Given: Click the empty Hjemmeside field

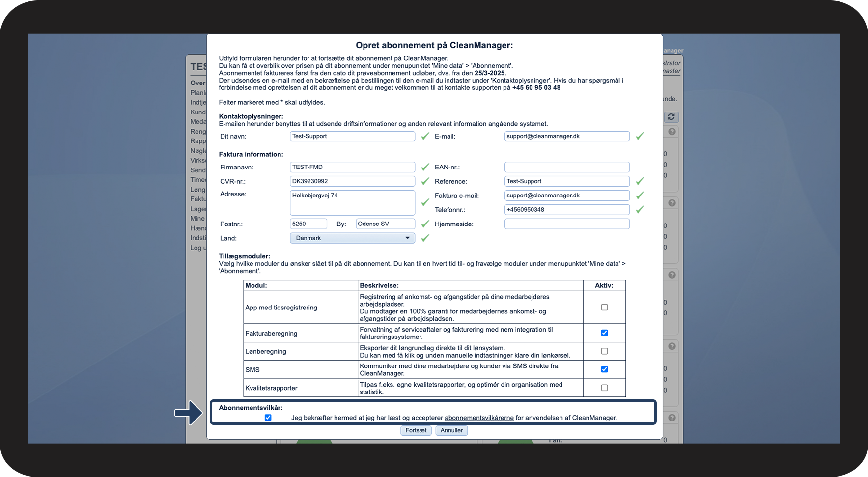Looking at the screenshot, I should (567, 224).
